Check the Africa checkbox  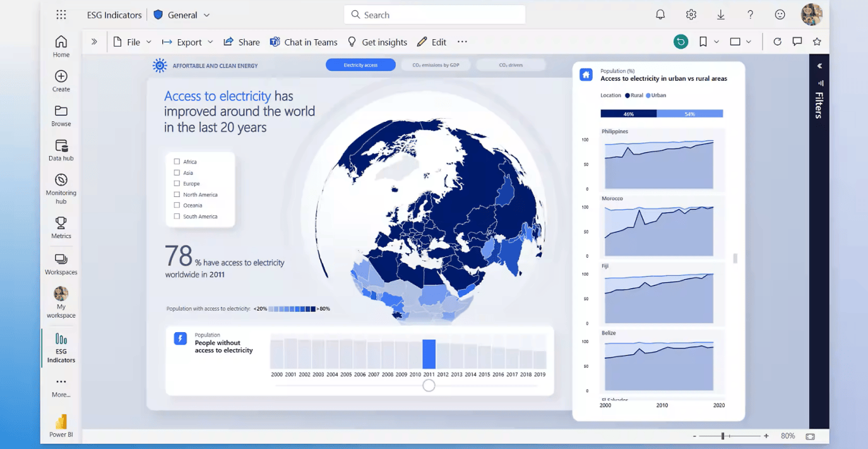pos(177,162)
